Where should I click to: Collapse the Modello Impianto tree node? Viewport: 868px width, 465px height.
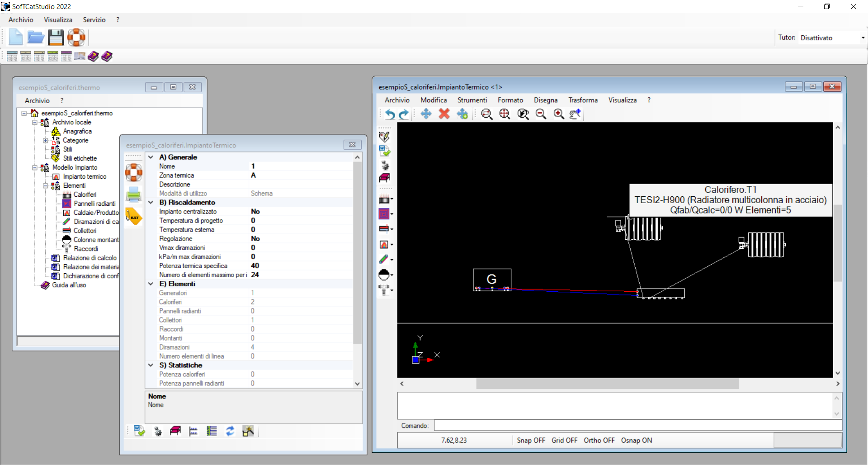click(x=35, y=167)
